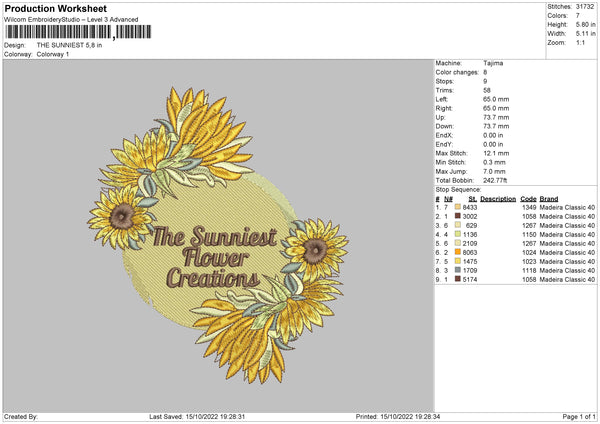The height and width of the screenshot is (424, 600).
Task: Click the yellow swatch for thread 1475
Action: pyautogui.click(x=458, y=261)
